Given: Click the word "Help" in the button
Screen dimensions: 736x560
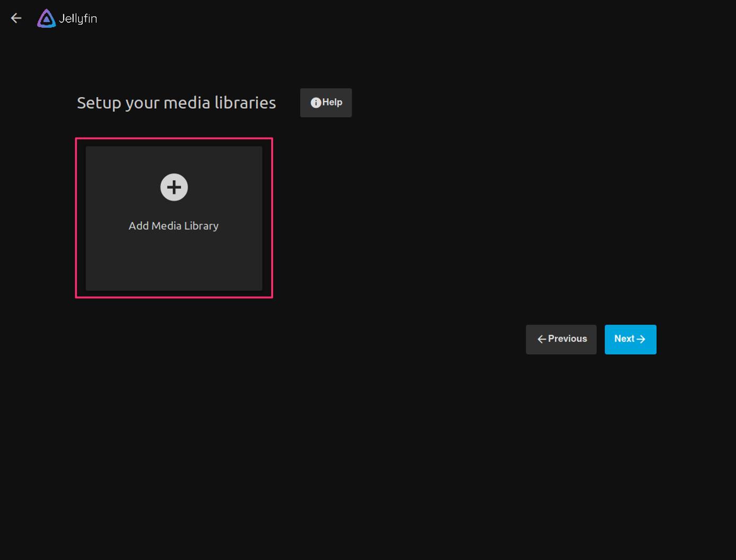Looking at the screenshot, I should pos(332,102).
